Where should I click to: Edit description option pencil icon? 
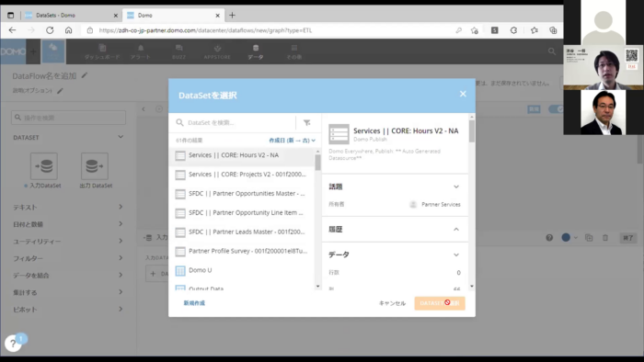(60, 91)
